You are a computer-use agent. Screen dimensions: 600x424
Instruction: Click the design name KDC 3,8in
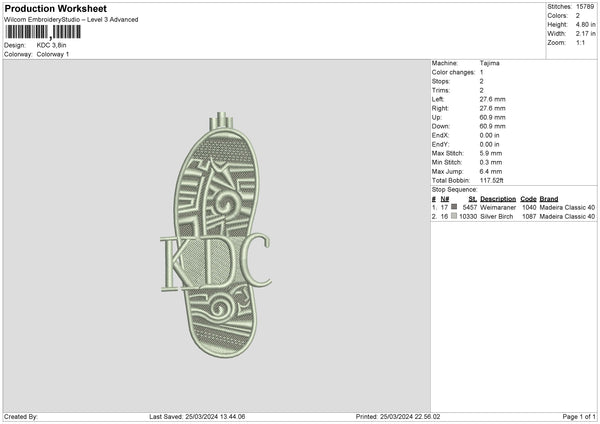point(54,45)
